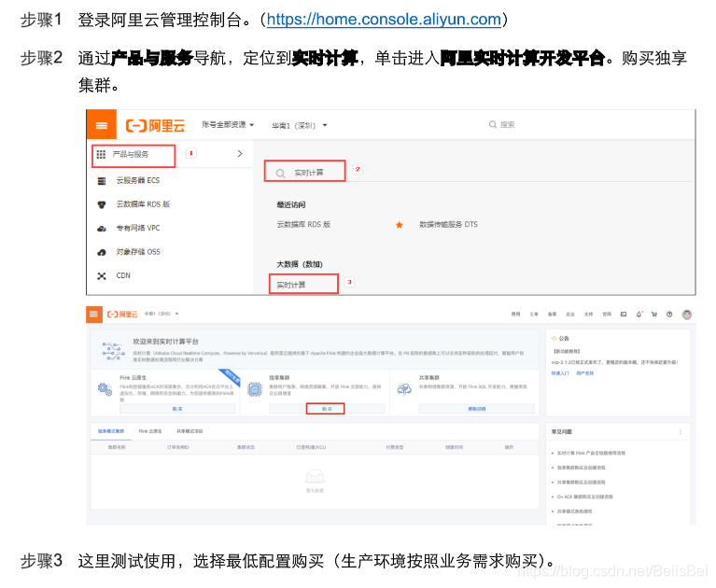716x588 pixels.
Task: Click the 实时计算 product search box
Action: [305, 172]
